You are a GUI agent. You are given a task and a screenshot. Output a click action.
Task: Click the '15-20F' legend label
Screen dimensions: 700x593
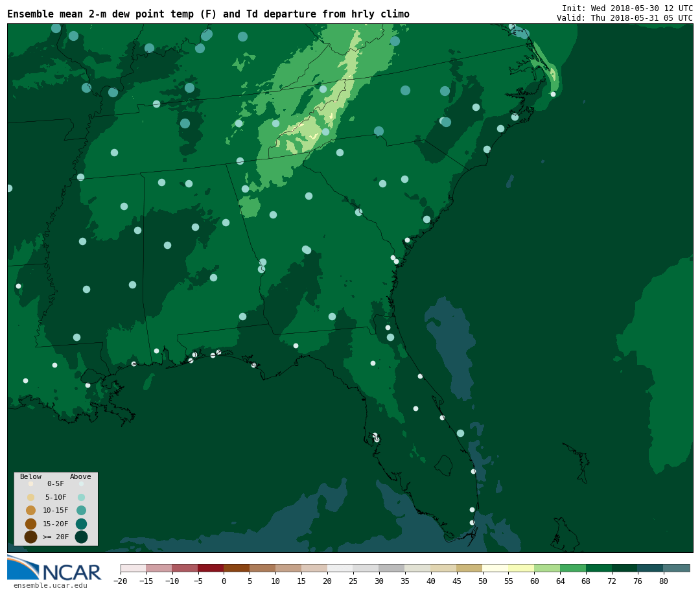56,524
